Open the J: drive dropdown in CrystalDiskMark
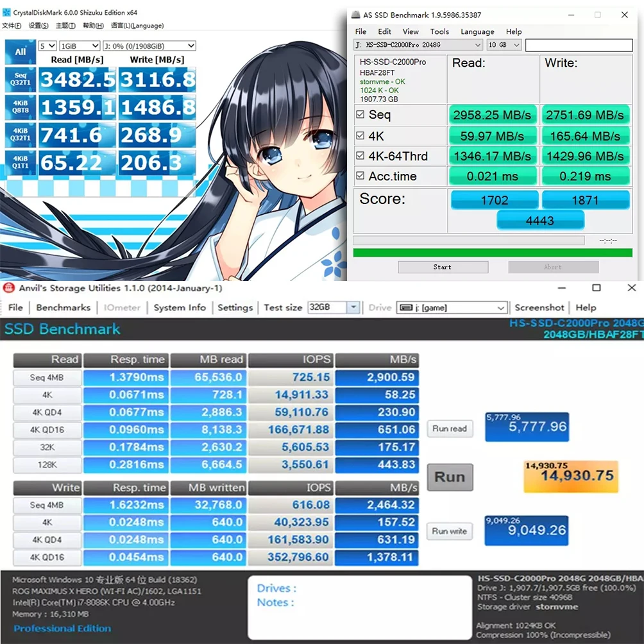The width and height of the screenshot is (644, 644). tap(149, 46)
